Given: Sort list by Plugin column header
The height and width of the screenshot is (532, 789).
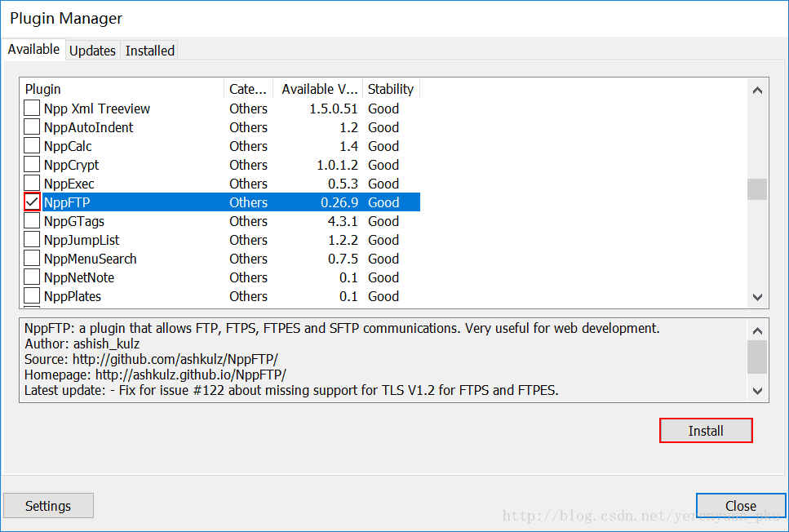Looking at the screenshot, I should point(122,89).
